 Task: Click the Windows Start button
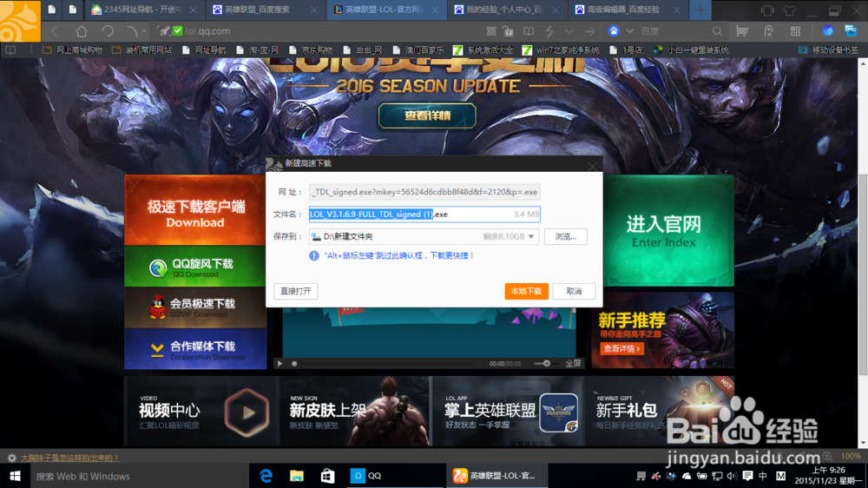click(x=15, y=476)
